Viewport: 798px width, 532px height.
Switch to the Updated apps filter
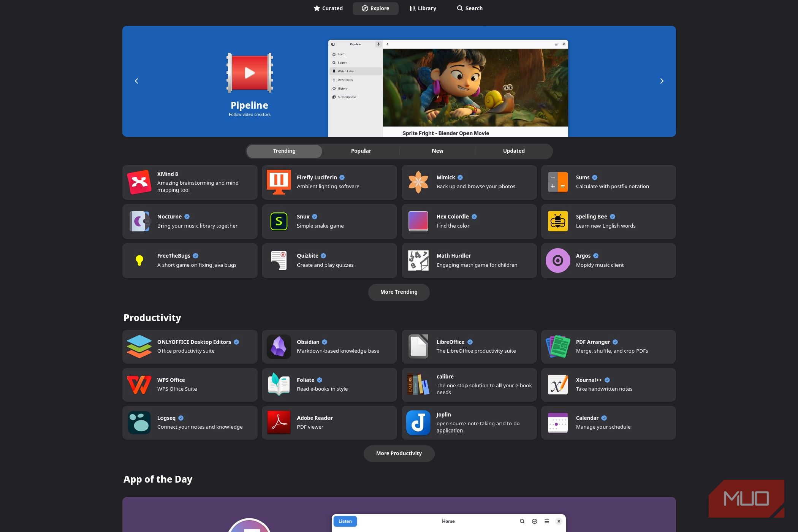click(514, 151)
